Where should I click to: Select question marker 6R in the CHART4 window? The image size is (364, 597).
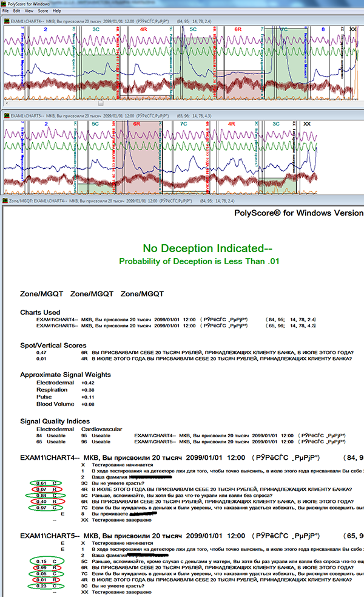(x=238, y=29)
